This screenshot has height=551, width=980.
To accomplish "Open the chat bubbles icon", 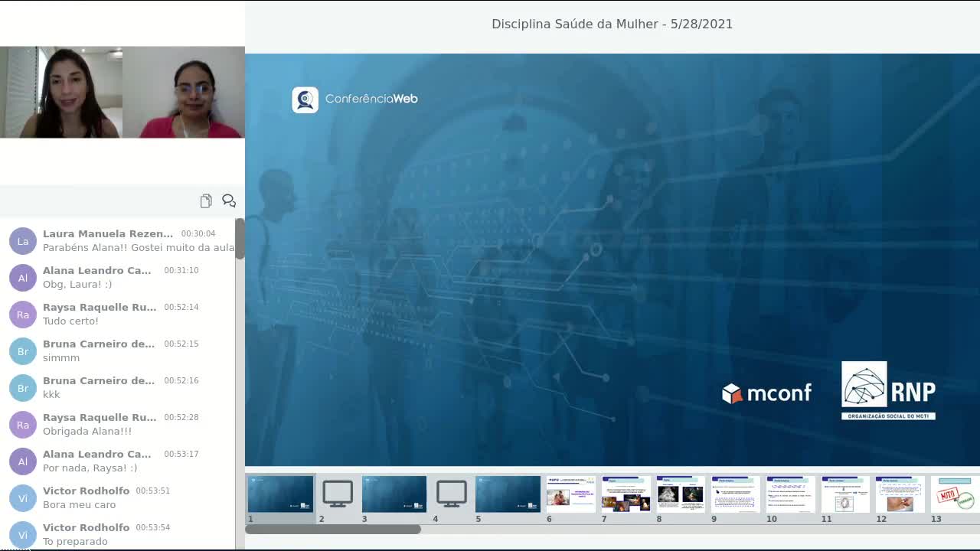I will point(229,201).
